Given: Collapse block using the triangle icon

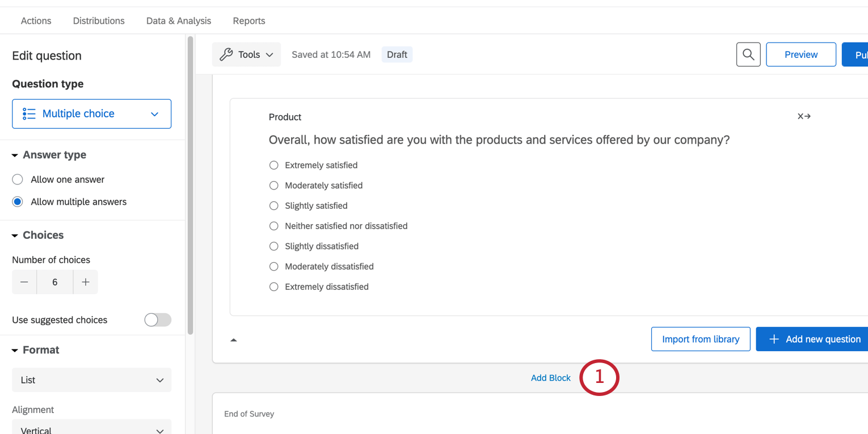Looking at the screenshot, I should click(x=233, y=340).
